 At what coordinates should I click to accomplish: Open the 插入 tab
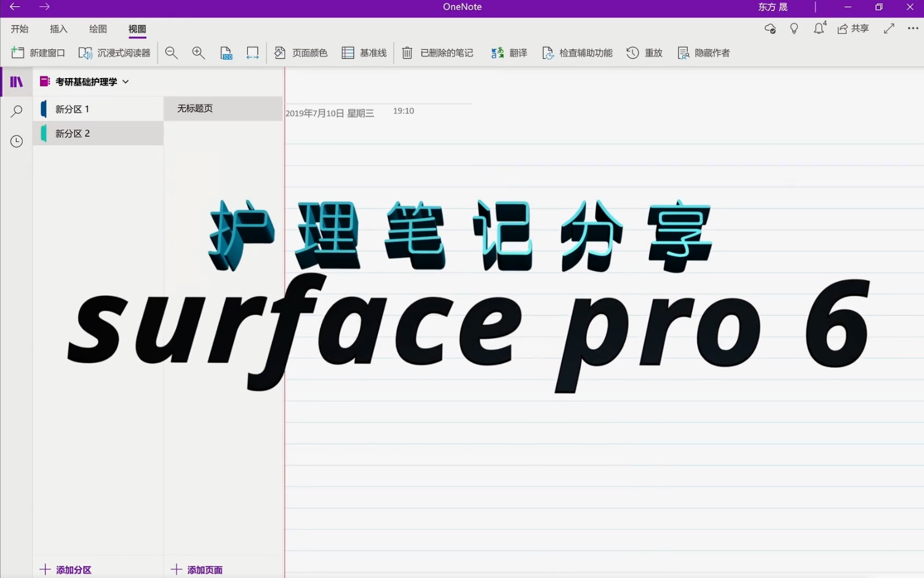click(x=59, y=29)
